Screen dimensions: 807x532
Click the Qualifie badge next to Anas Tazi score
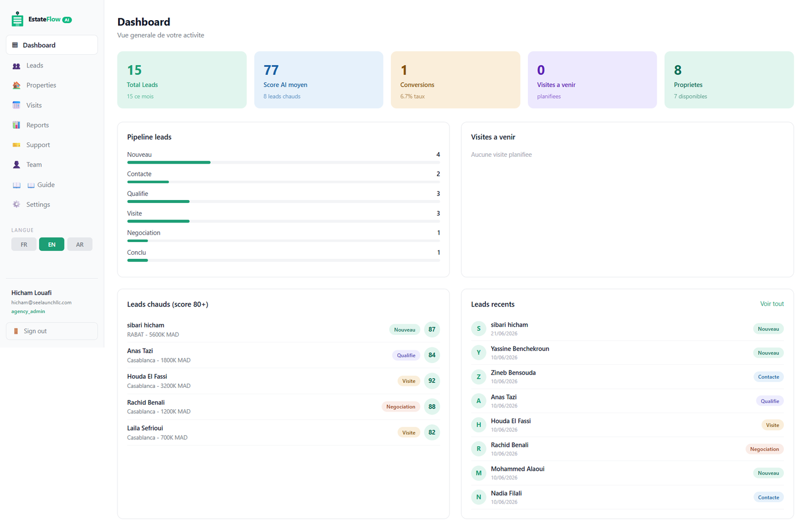click(406, 356)
